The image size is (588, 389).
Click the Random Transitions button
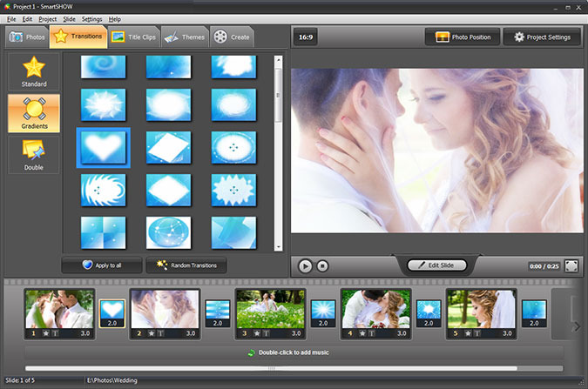186,265
